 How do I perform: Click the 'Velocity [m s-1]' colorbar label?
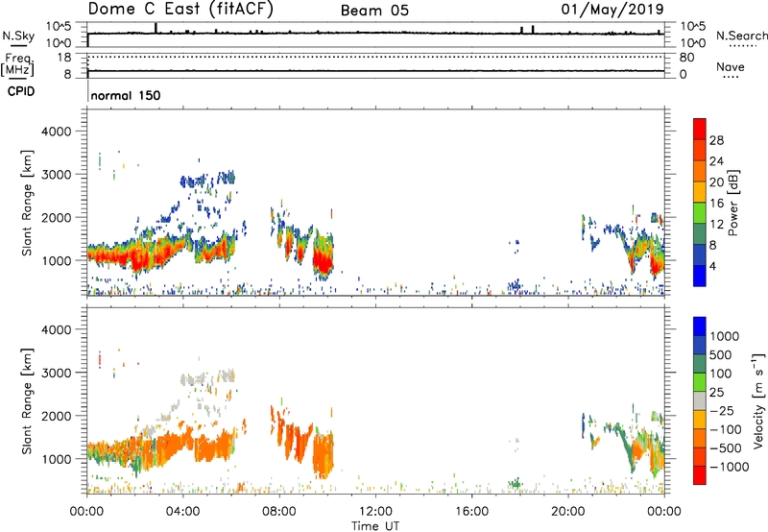tap(758, 400)
